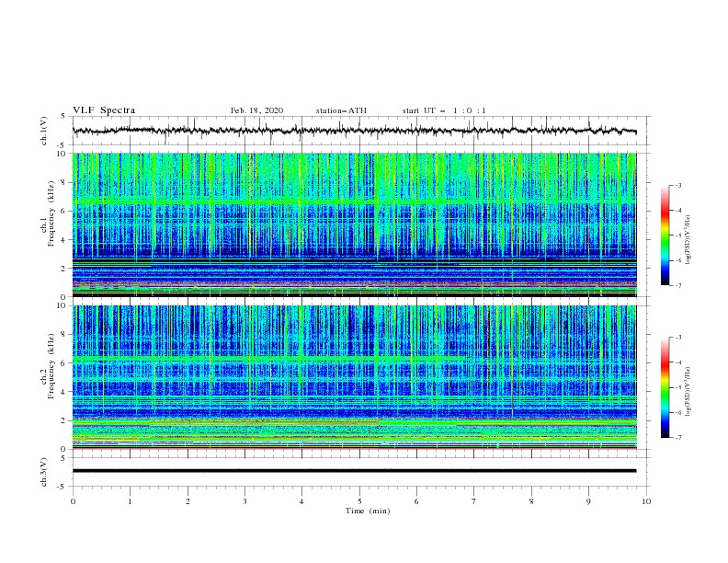Click the ch.2 frequency tick "4"
Viewport: 728px width, 563px height.
(x=63, y=392)
